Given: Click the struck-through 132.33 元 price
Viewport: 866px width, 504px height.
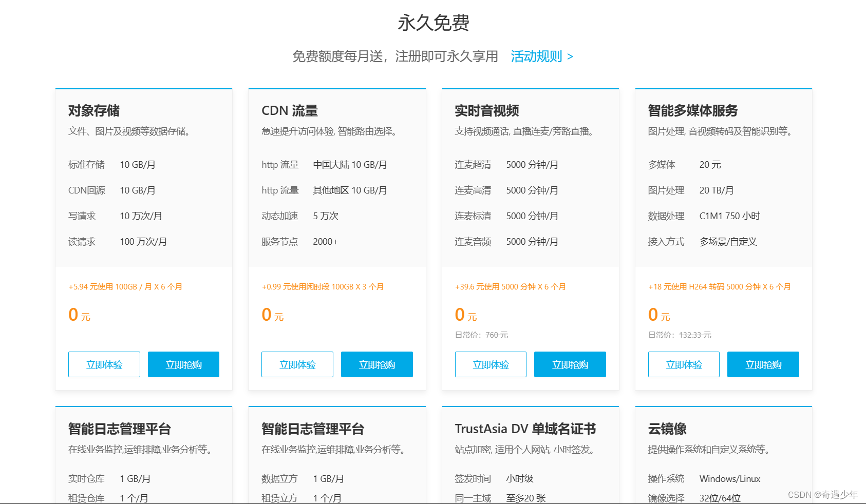Looking at the screenshot, I should click(x=695, y=335).
